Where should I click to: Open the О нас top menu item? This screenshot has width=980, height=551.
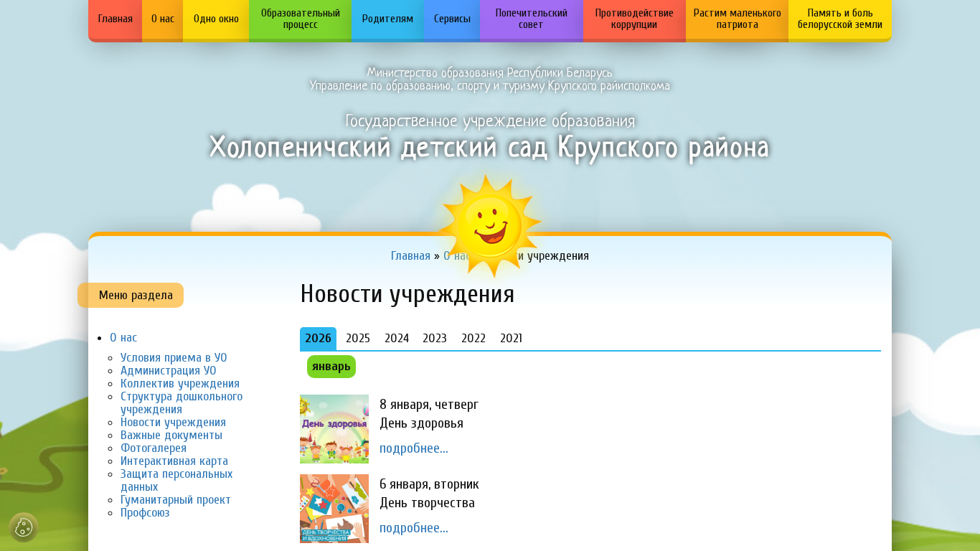pos(162,19)
